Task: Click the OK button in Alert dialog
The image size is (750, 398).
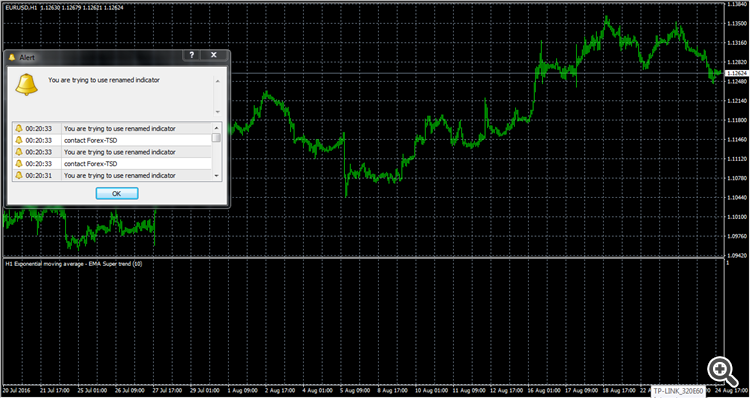Action: pyautogui.click(x=117, y=193)
